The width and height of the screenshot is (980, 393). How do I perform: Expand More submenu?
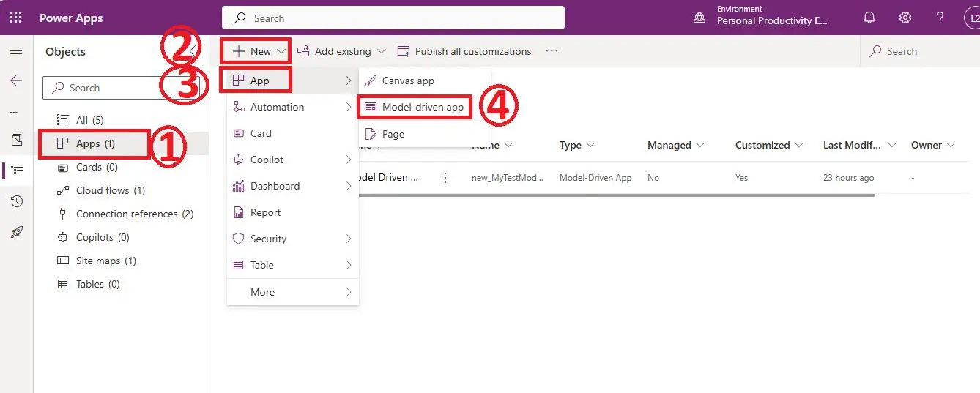[x=292, y=292]
